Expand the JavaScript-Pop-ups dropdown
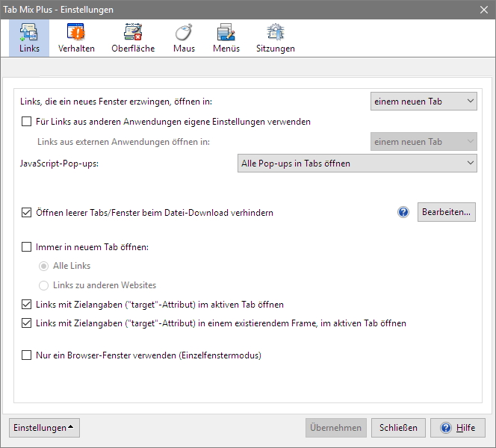The image size is (496, 448). click(357, 163)
